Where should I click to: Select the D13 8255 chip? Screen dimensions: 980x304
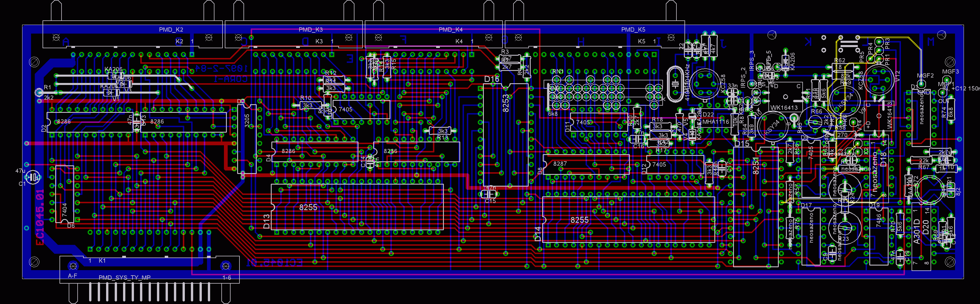coord(357,207)
